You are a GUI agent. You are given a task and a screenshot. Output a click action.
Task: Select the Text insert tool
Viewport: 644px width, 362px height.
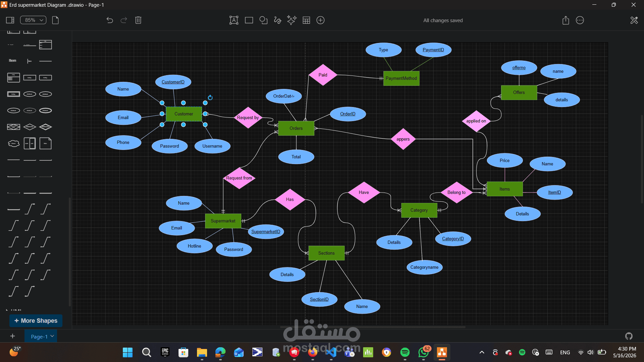pyautogui.click(x=234, y=20)
